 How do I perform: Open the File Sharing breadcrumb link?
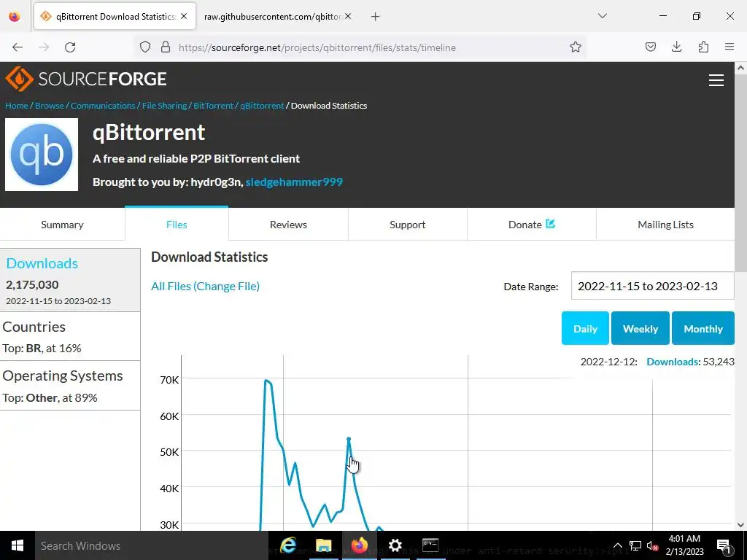pos(164,106)
